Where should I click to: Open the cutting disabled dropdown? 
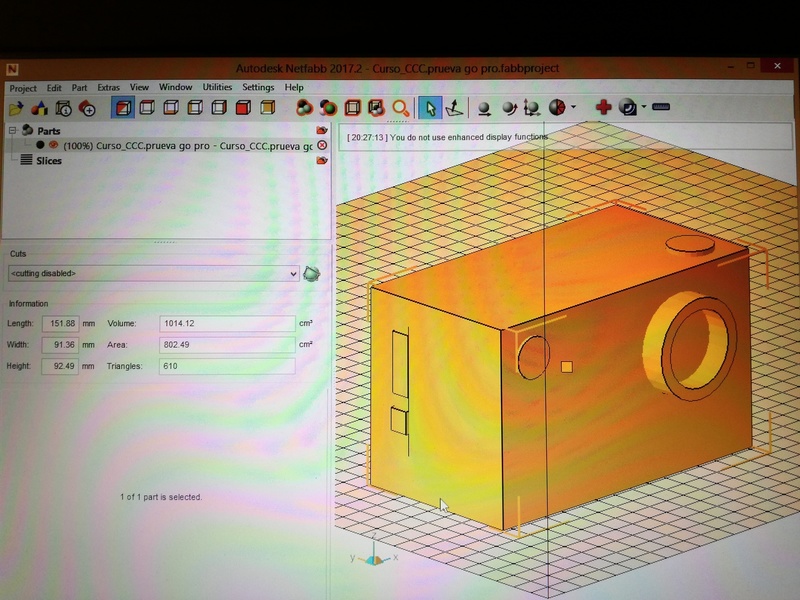(x=154, y=273)
